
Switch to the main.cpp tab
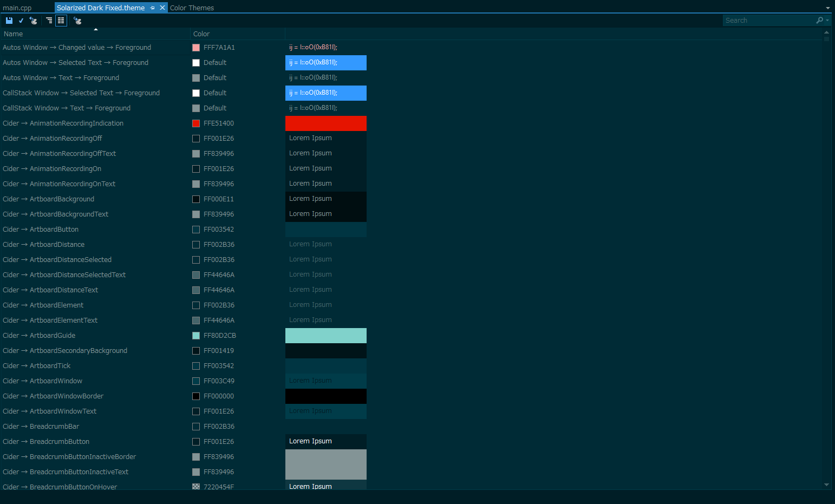pos(17,8)
